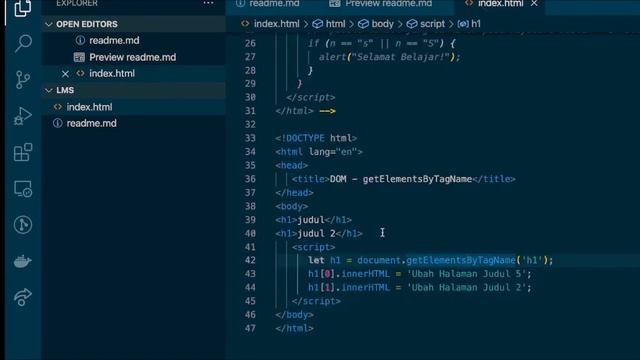Click the h1[0].innerHTML expression
This screenshot has height=360, width=640.
[349, 274]
